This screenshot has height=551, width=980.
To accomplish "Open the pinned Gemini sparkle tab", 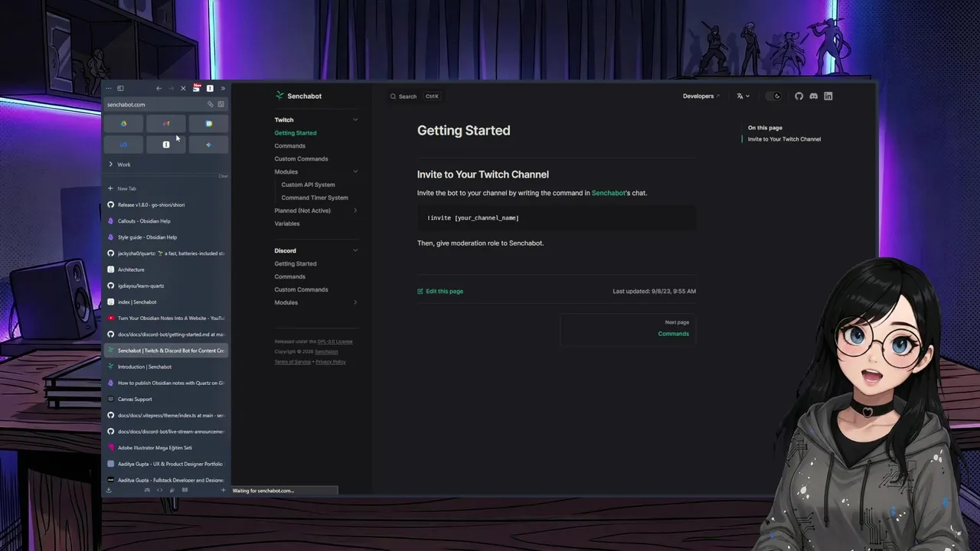I will tap(208, 144).
